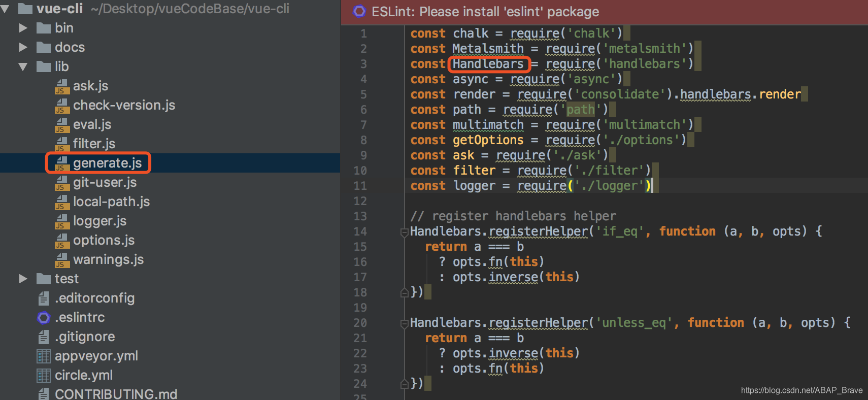Open ask.js in the project tree

coord(90,86)
